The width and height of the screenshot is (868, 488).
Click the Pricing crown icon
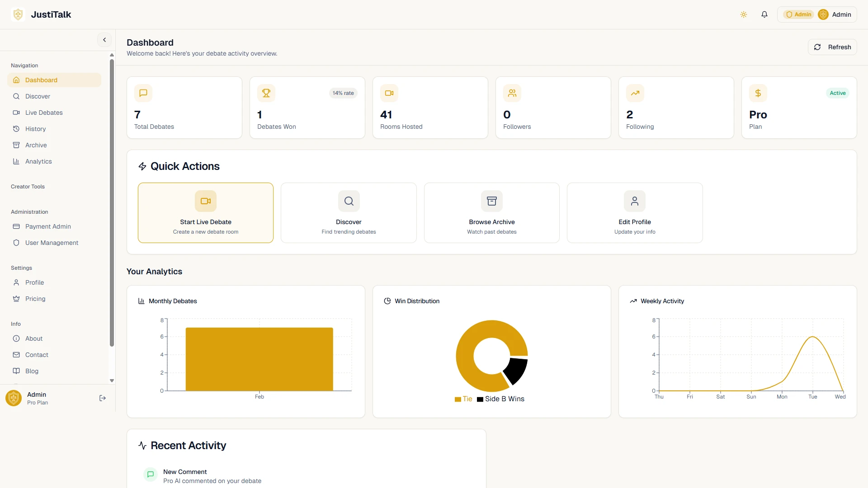pyautogui.click(x=16, y=299)
